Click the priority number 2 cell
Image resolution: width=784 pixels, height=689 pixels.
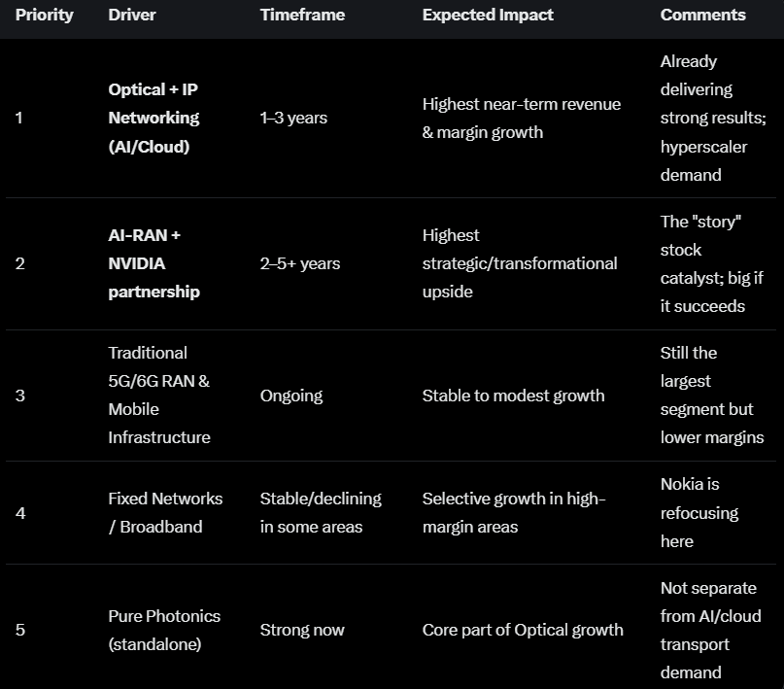[20, 263]
